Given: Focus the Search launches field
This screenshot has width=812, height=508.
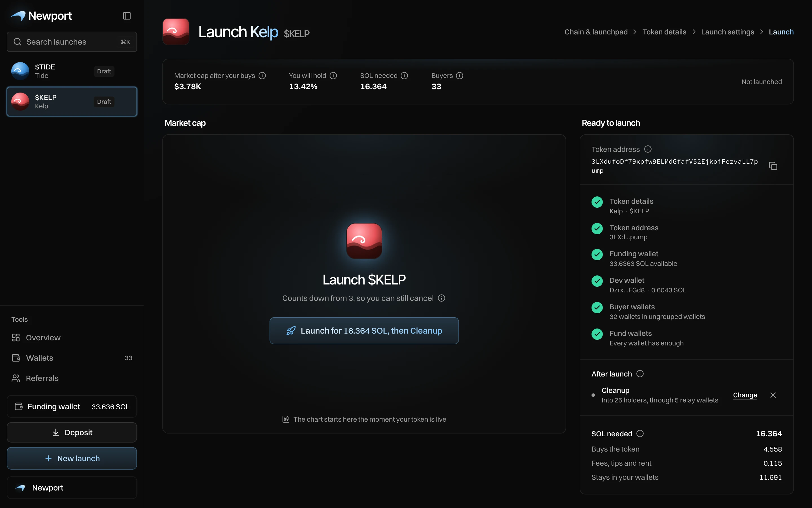Looking at the screenshot, I should (72, 42).
